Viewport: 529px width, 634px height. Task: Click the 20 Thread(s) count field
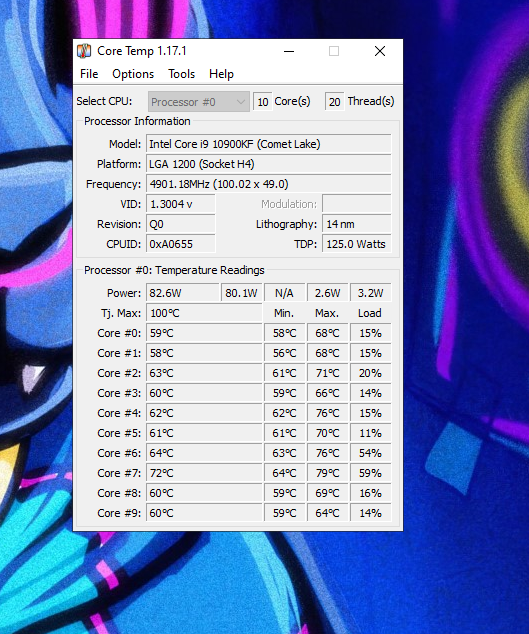(334, 101)
